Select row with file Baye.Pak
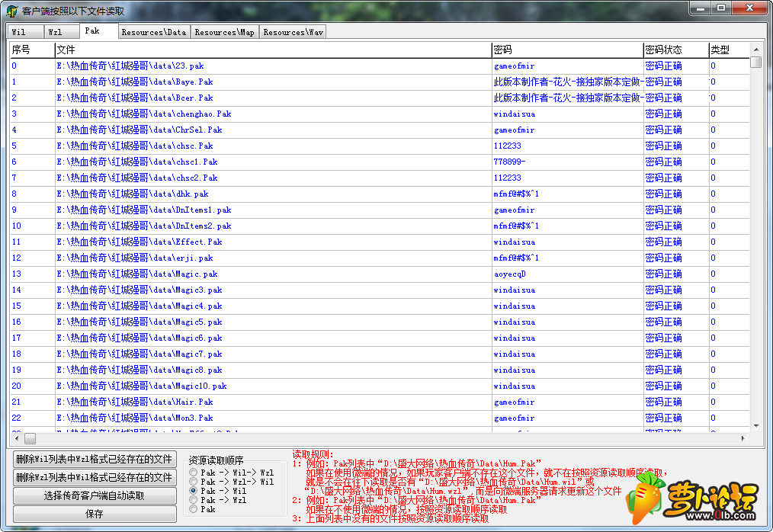773x532 pixels. (380, 82)
